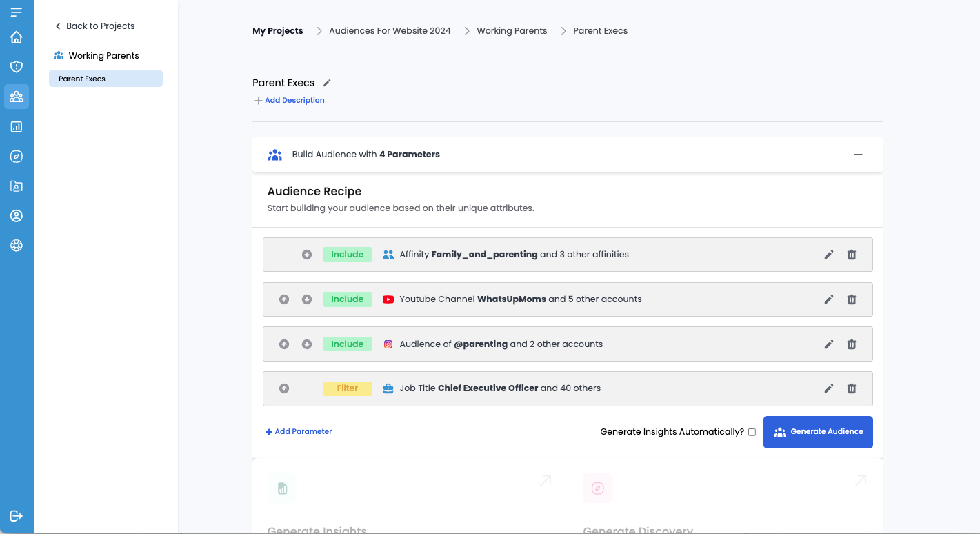
Task: Move the Job Title filter up
Action: click(x=284, y=388)
